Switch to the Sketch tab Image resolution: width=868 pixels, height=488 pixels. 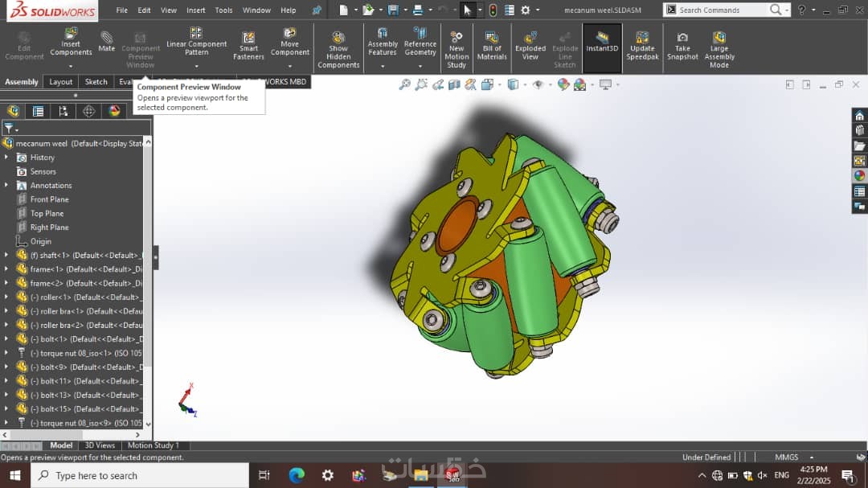point(96,82)
